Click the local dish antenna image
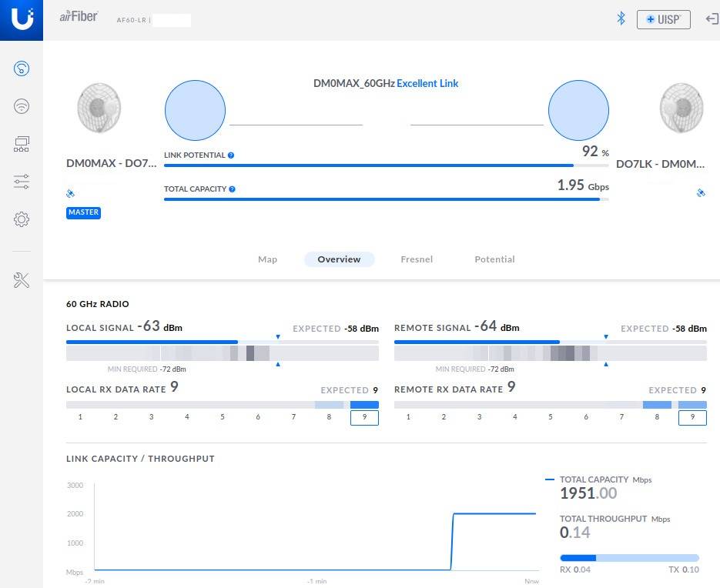720x588 pixels. point(99,109)
